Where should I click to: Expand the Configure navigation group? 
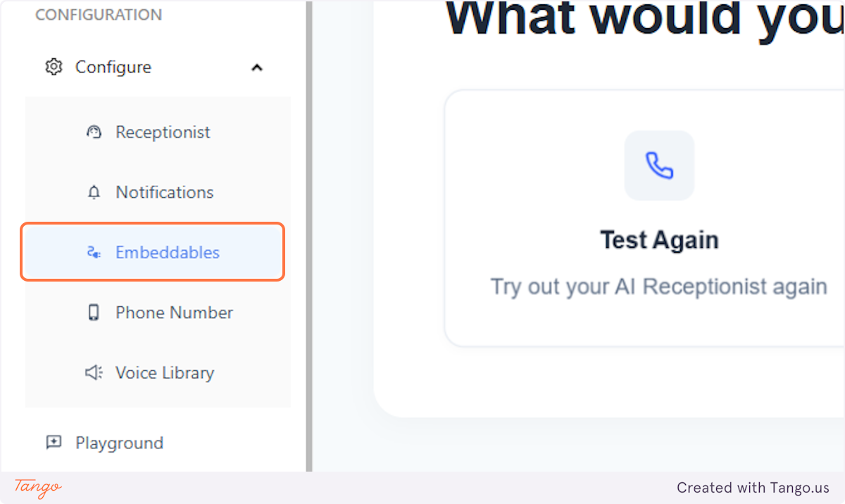pos(113,67)
